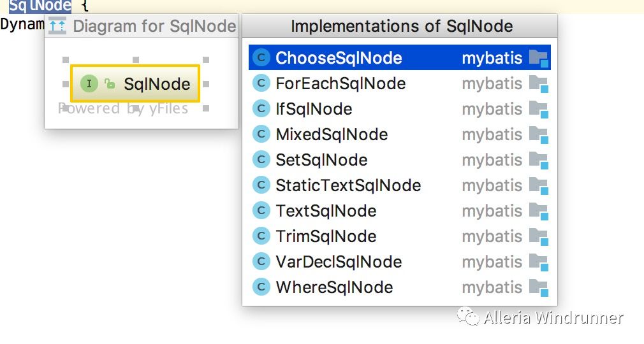Open WhereSqlNode implementation
Screen dimensions: 644x344
[x=334, y=287]
